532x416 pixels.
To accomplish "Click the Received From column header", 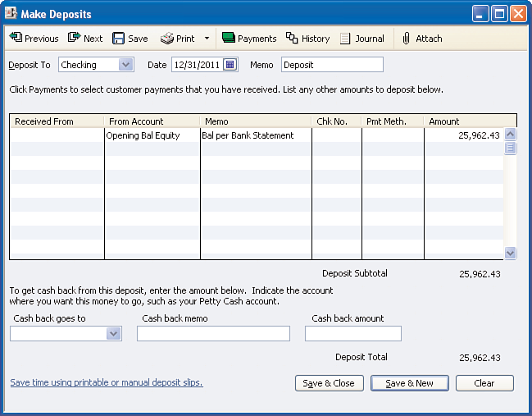I will pos(57,121).
